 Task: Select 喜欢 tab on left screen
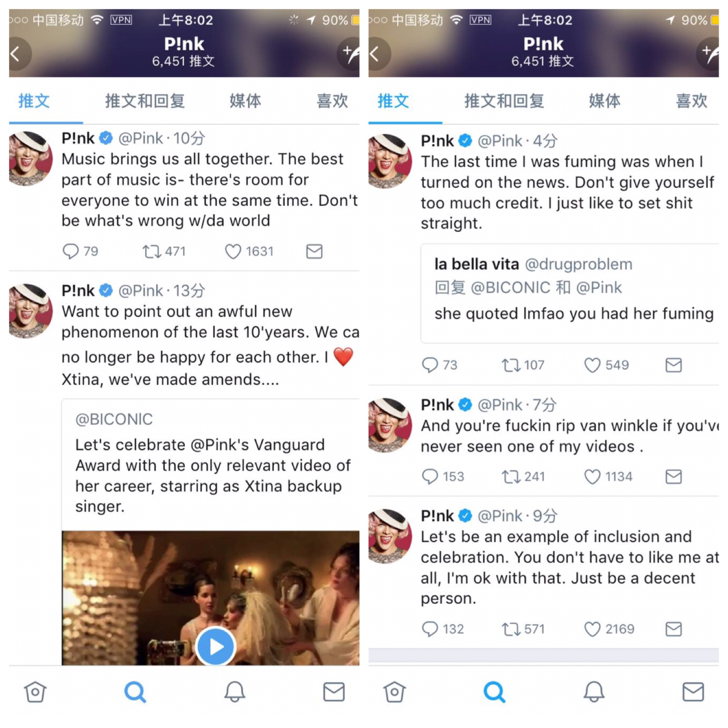332,101
